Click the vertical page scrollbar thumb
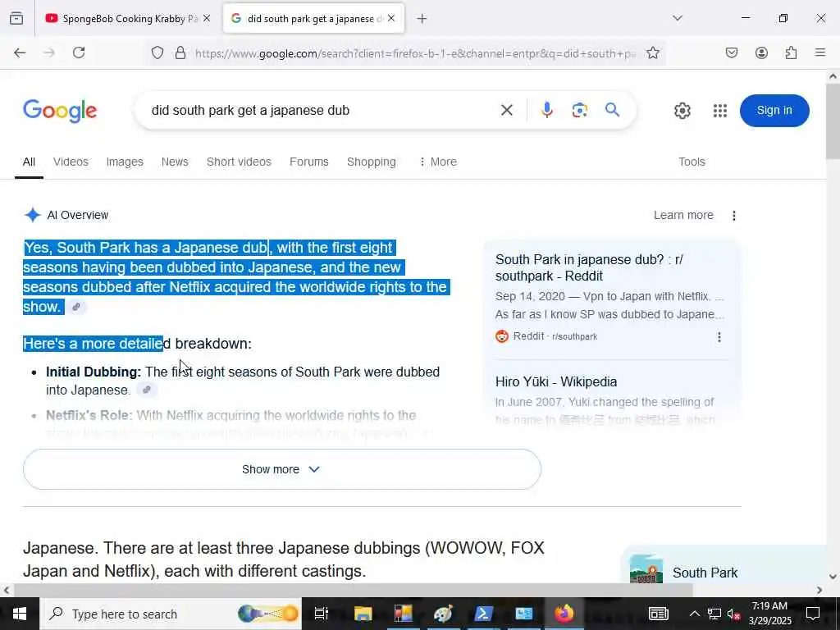The width and height of the screenshot is (840, 630). 833,121
